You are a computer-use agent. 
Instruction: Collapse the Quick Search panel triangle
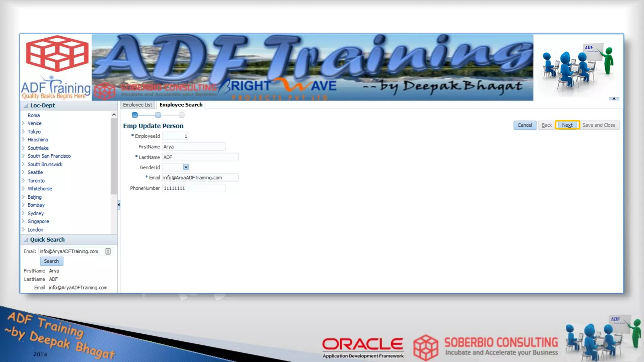point(26,240)
